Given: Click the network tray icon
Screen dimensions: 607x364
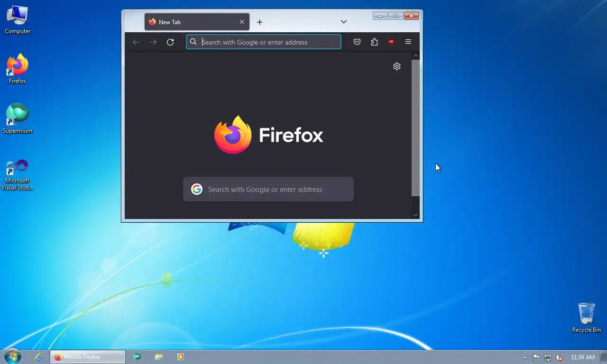Looking at the screenshot, I should tap(548, 357).
